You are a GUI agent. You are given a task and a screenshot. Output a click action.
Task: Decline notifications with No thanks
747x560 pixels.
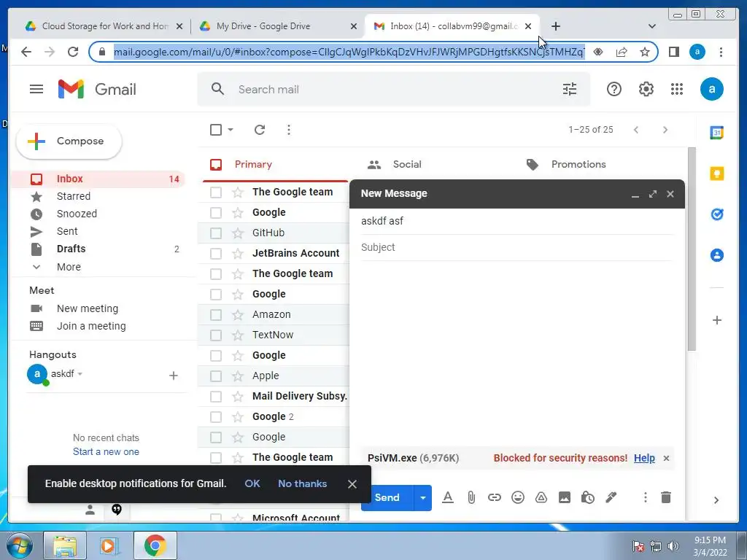[x=302, y=484]
